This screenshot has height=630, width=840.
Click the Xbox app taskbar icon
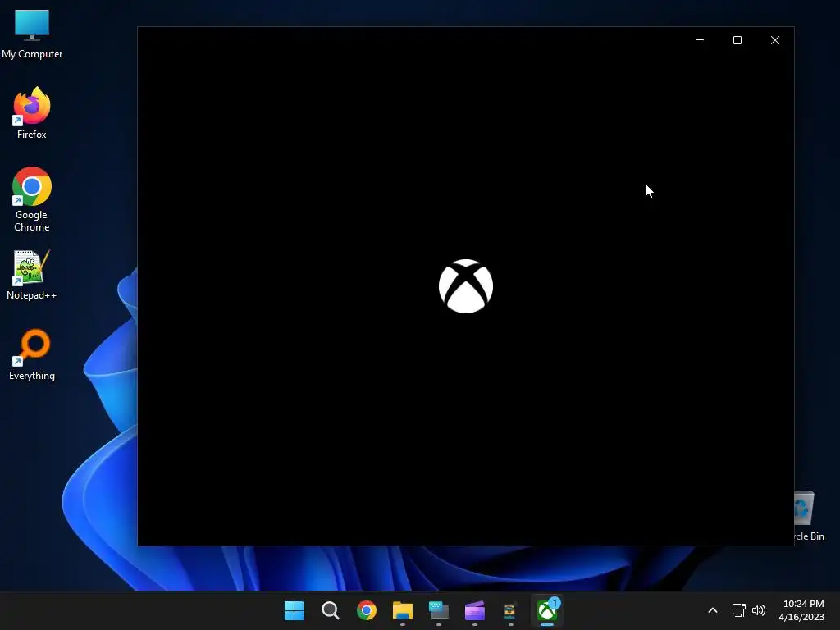547,610
